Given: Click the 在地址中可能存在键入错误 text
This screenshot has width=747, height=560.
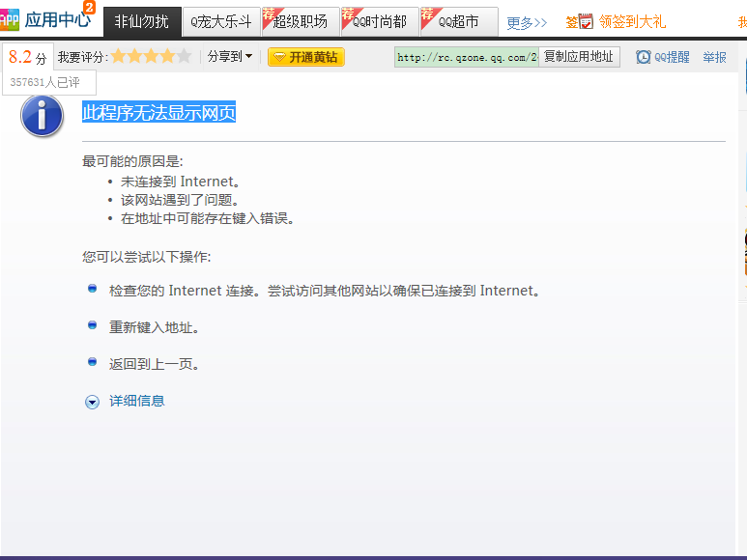Looking at the screenshot, I should pos(207,218).
